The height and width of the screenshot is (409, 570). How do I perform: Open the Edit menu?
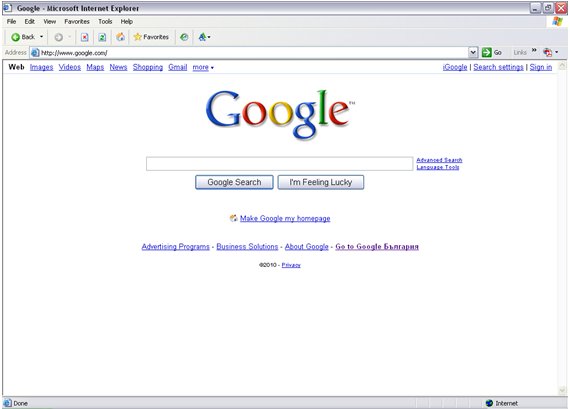click(29, 21)
